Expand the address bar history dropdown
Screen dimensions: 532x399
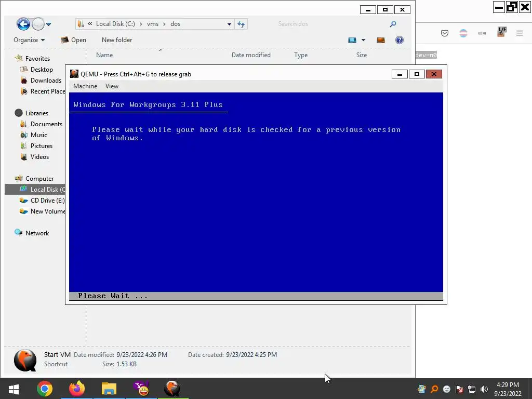[229, 24]
